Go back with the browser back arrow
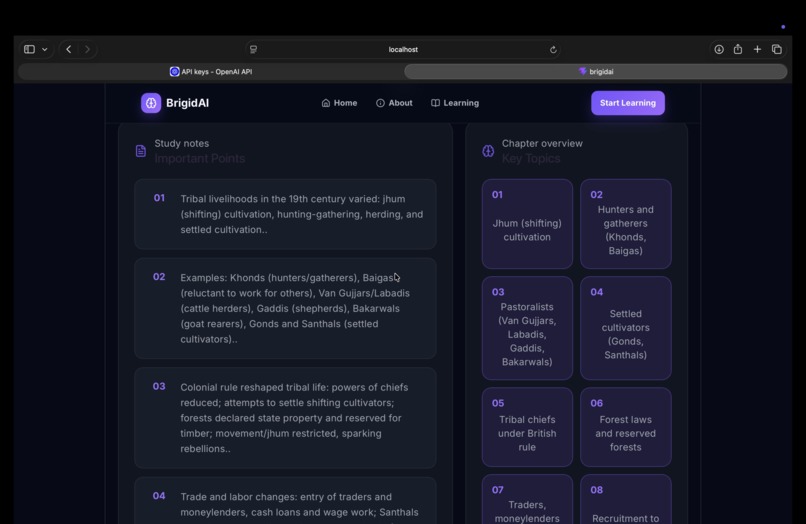This screenshot has width=806, height=524. (x=68, y=49)
